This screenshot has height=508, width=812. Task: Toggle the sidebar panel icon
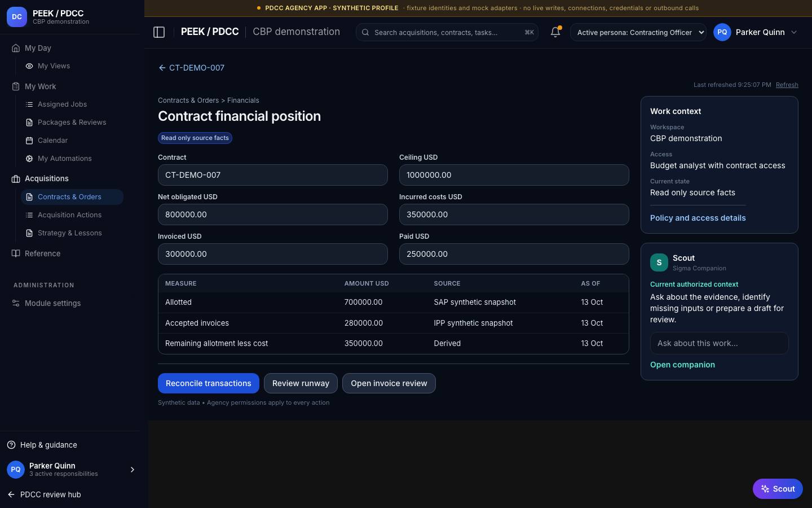click(x=159, y=32)
